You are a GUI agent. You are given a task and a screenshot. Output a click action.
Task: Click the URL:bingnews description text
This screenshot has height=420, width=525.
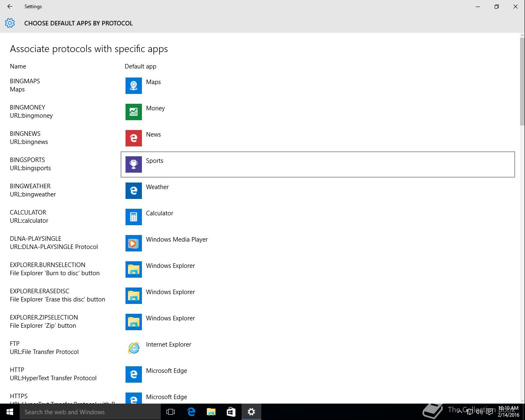(x=29, y=142)
